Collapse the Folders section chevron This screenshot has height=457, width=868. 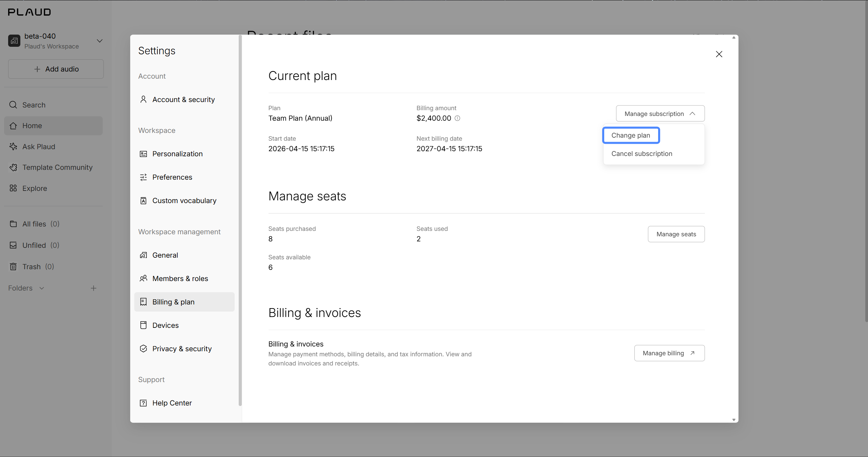coord(42,288)
